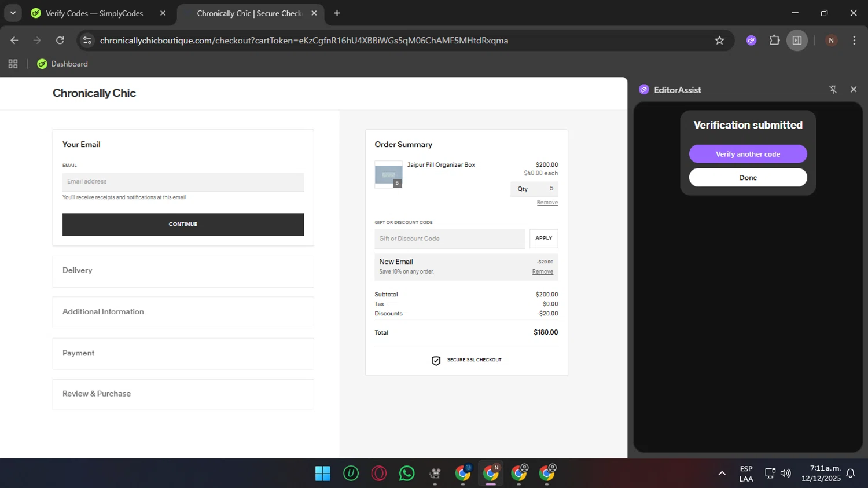Open the app next to WhatsApp in taskbar

pos(435,474)
